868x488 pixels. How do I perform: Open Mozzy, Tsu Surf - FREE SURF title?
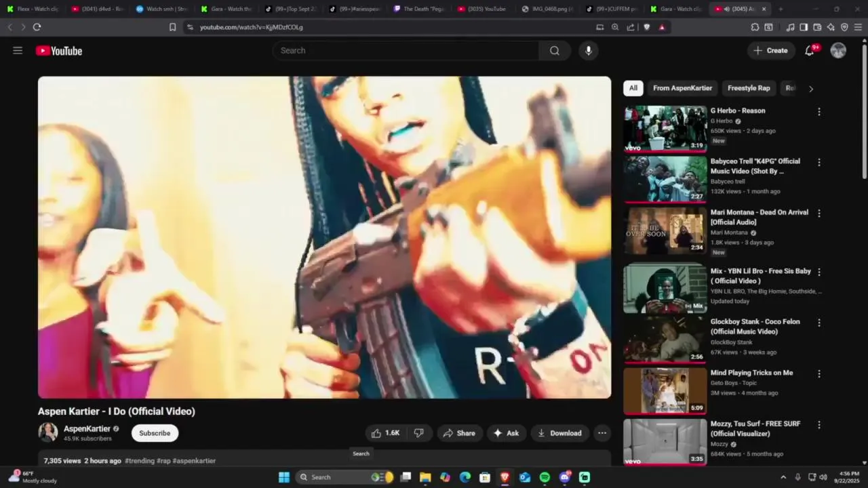(x=755, y=428)
